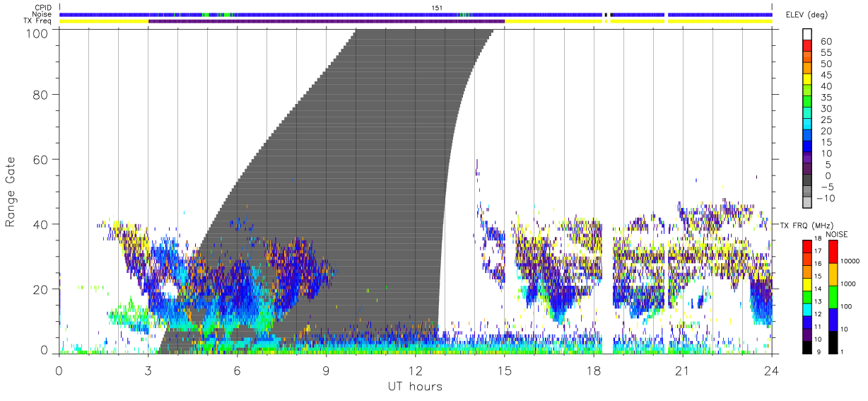Click the UT hours axis title
The height and width of the screenshot is (401, 868).
click(414, 386)
